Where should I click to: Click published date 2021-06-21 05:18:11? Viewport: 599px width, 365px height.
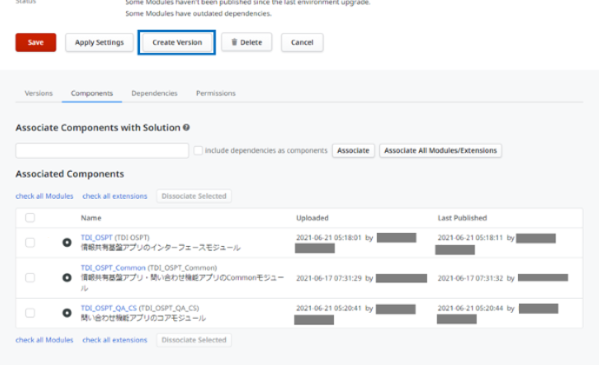(470, 237)
